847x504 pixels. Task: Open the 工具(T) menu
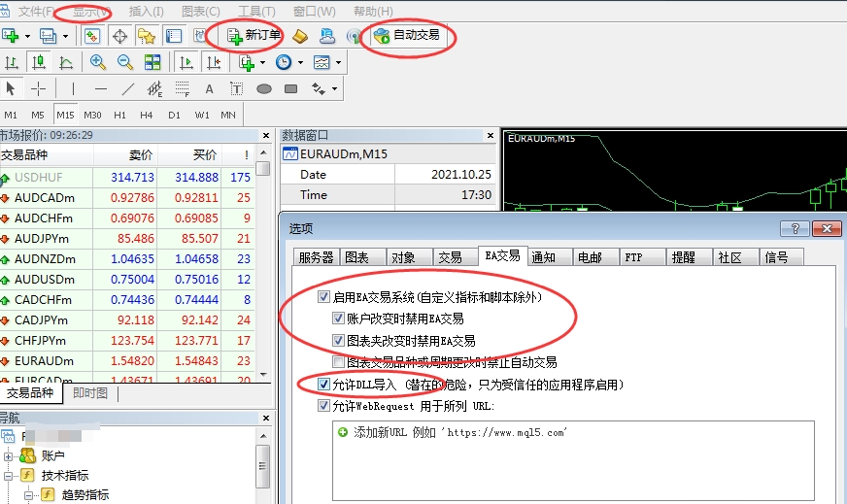tap(256, 12)
